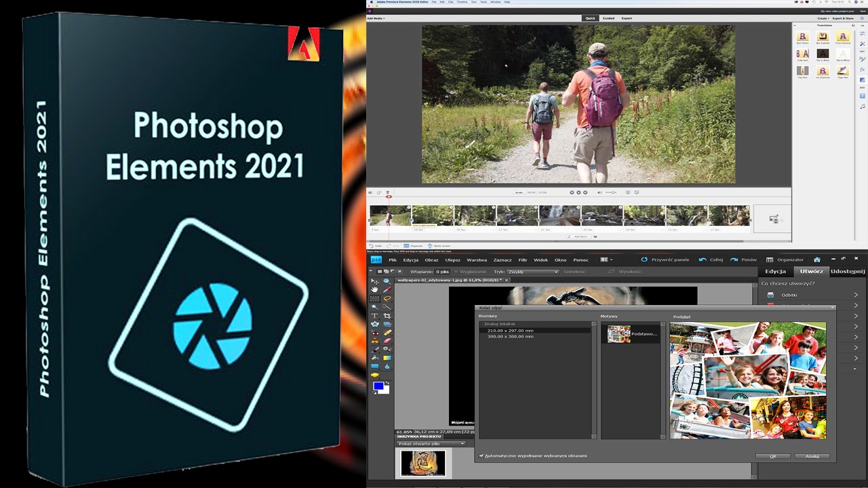Click the blue foreground color swatch

[x=378, y=386]
